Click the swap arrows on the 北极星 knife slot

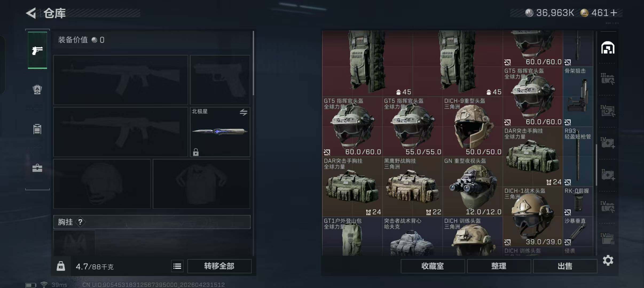[243, 112]
